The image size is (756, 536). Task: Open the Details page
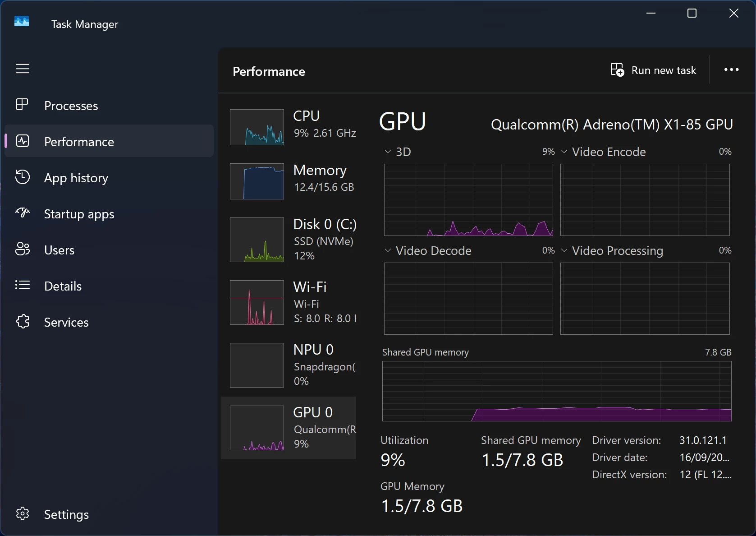109,286
